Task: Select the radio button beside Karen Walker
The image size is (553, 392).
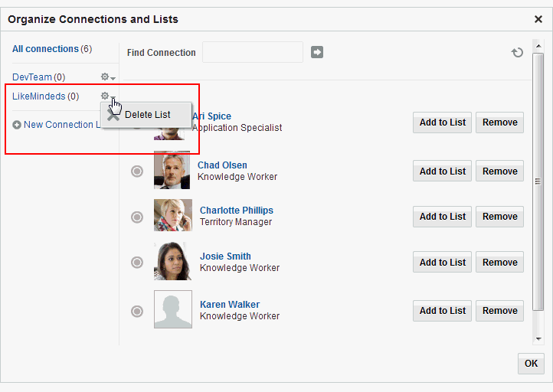Action: click(x=137, y=312)
